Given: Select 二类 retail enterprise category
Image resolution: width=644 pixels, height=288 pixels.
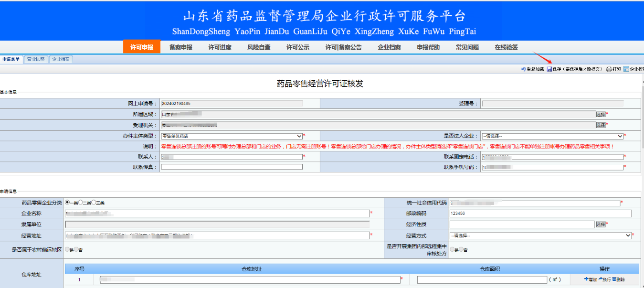Looking at the screenshot, I should 81,203.
